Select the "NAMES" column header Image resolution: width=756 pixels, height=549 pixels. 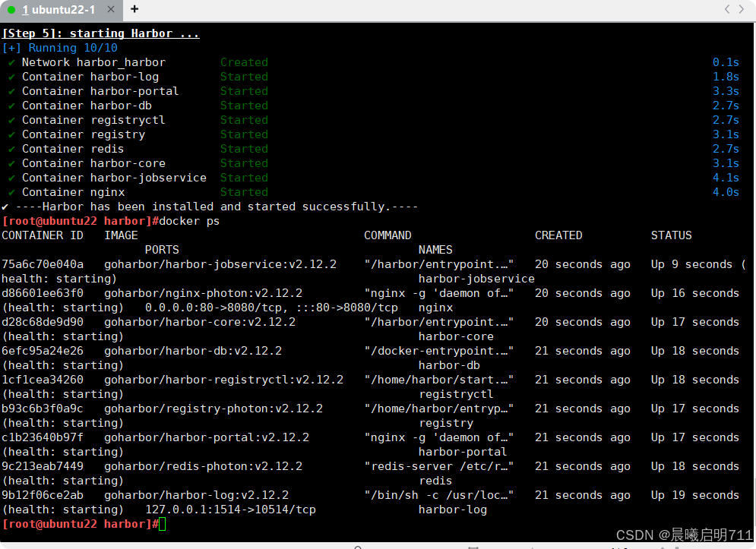point(435,250)
